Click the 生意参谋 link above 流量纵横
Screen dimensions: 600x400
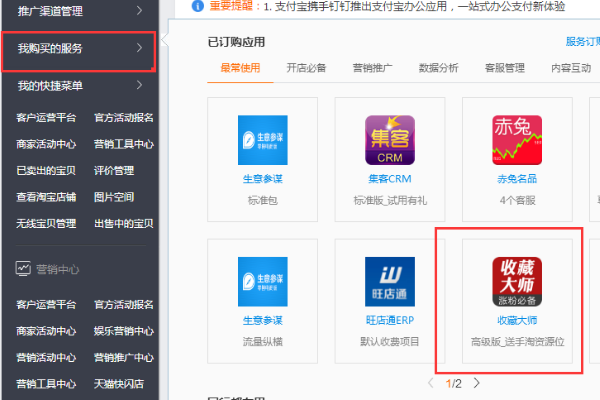(262, 320)
